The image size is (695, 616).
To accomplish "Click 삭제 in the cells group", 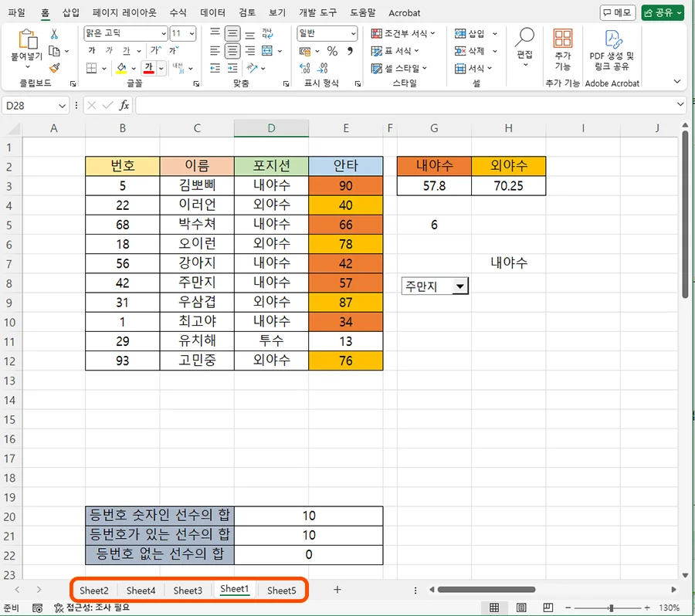I will click(476, 51).
